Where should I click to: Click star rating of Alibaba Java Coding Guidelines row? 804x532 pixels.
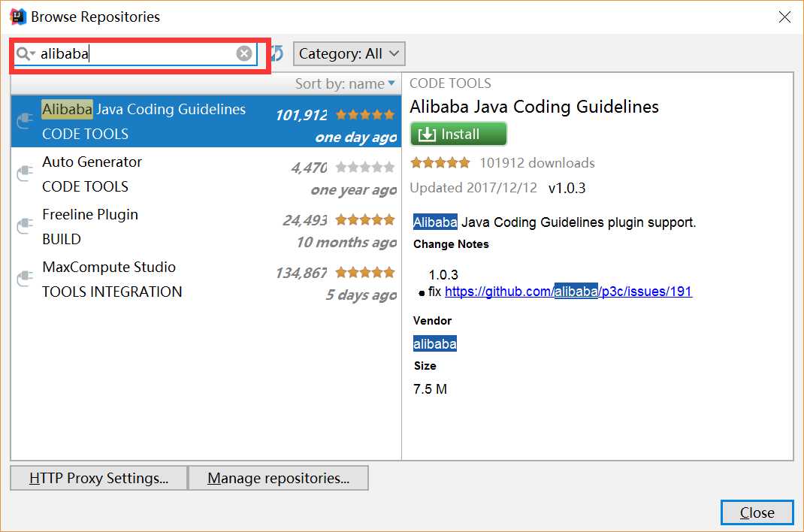coord(365,114)
